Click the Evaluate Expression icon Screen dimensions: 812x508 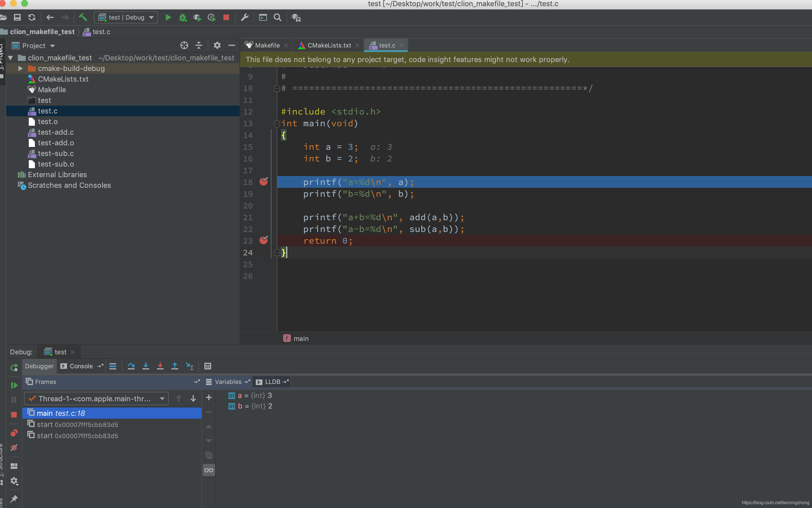point(208,366)
